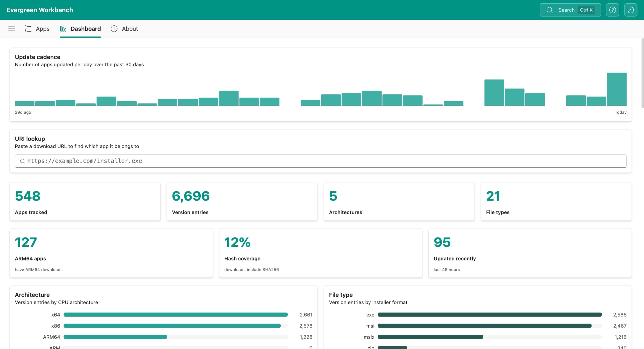Click the 'last 48 hours' caption

(447, 270)
